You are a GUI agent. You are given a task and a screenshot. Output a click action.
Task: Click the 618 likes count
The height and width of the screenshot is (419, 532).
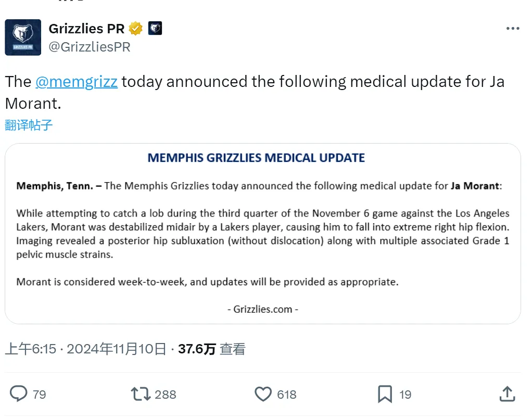[x=287, y=395]
